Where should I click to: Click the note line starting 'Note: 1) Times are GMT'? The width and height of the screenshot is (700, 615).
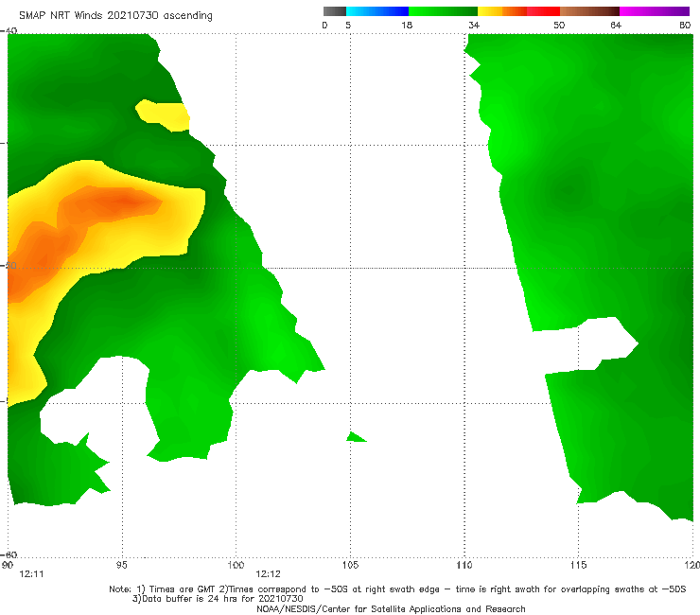397,589
